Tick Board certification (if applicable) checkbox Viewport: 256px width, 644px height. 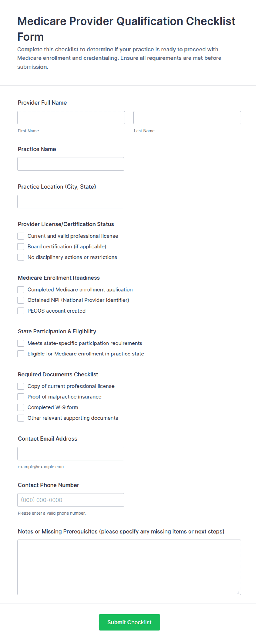[21, 247]
